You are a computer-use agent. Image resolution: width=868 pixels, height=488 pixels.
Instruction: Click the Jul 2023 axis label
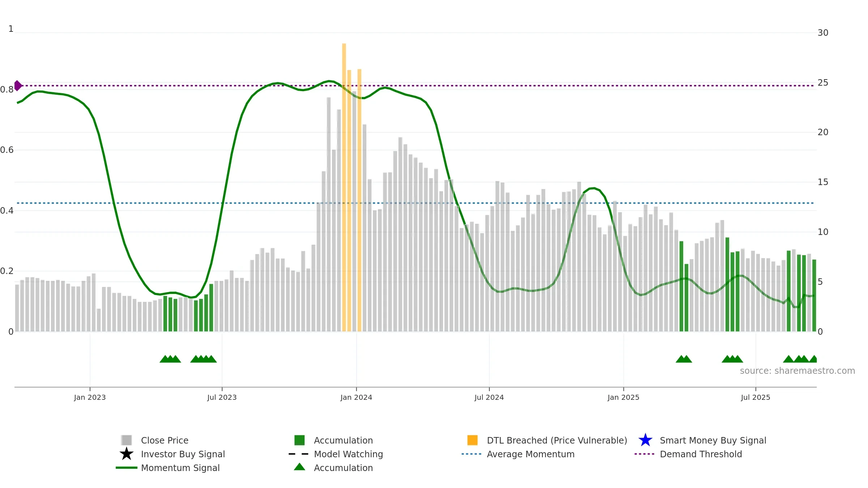[x=222, y=397]
